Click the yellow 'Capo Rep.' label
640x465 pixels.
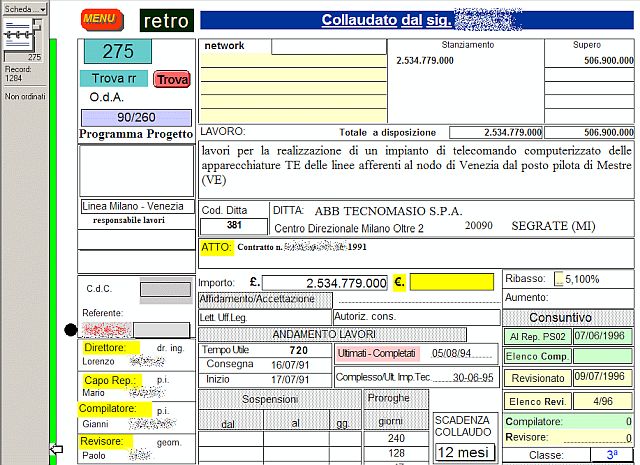coord(112,380)
